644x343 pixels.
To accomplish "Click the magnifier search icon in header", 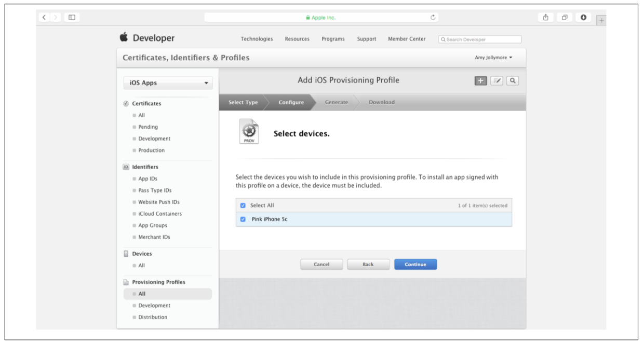I will coord(513,80).
